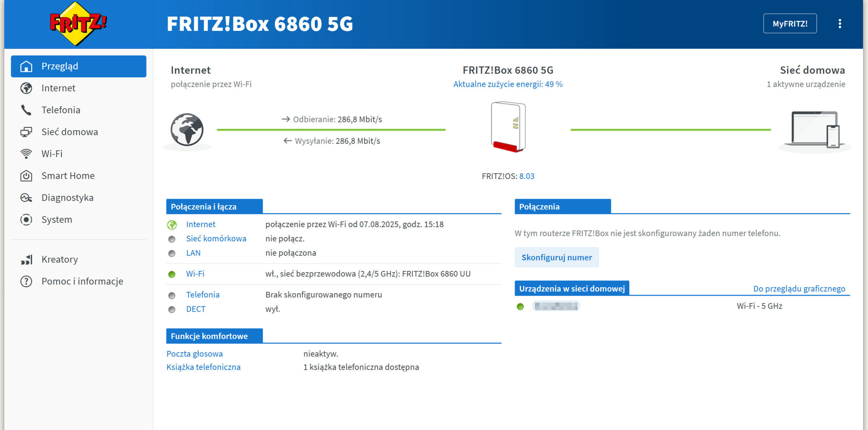Open Aktualne zużycie energii link
The height and width of the screenshot is (430, 868).
tap(508, 84)
